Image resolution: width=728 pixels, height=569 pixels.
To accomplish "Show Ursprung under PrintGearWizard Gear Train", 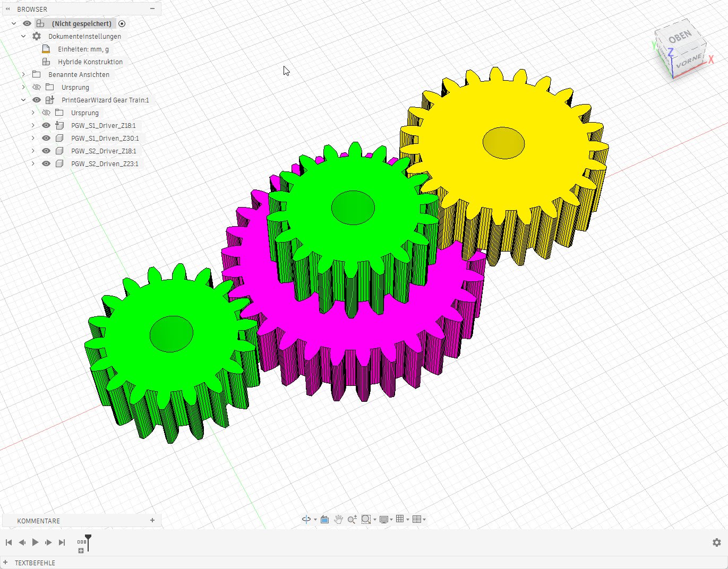I will point(46,113).
